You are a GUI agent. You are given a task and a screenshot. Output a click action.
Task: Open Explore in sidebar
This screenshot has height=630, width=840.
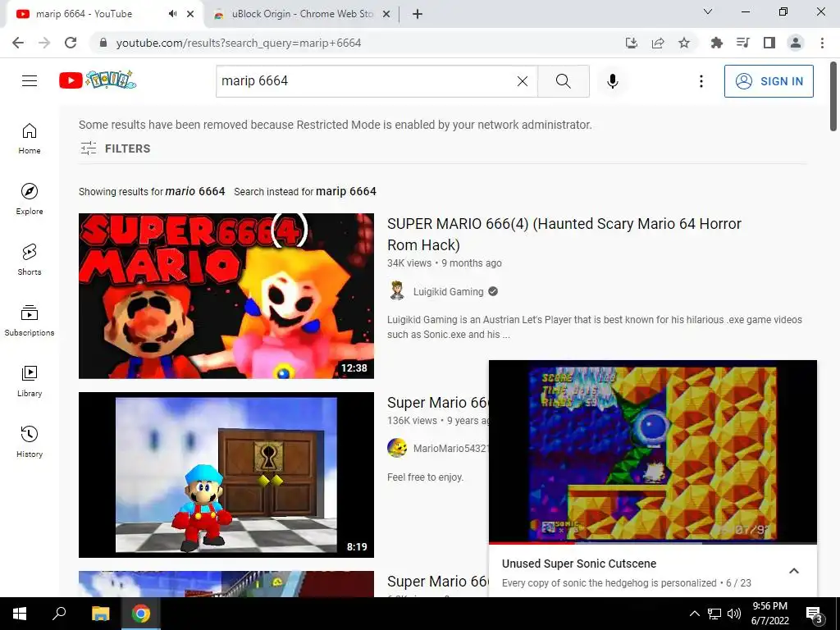(30, 199)
